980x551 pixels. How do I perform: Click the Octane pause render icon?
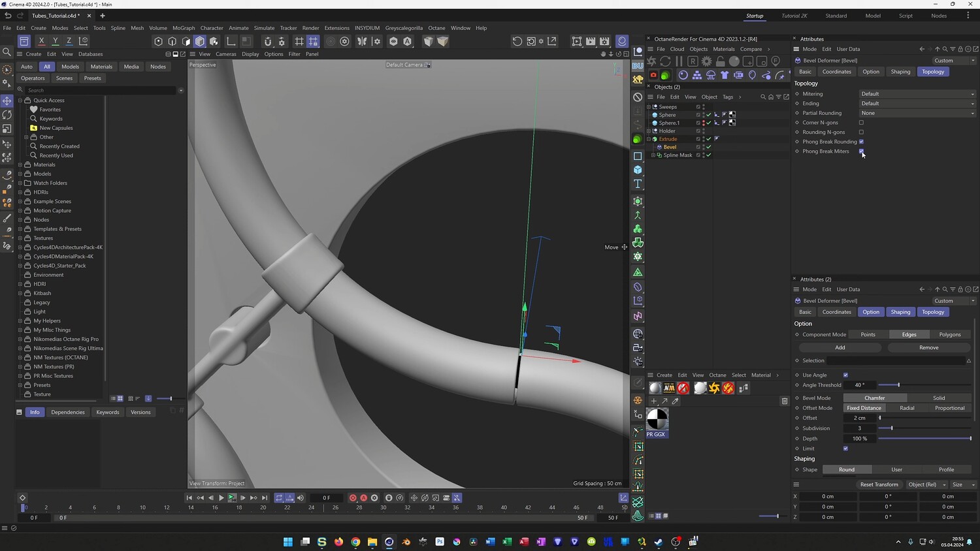point(679,61)
